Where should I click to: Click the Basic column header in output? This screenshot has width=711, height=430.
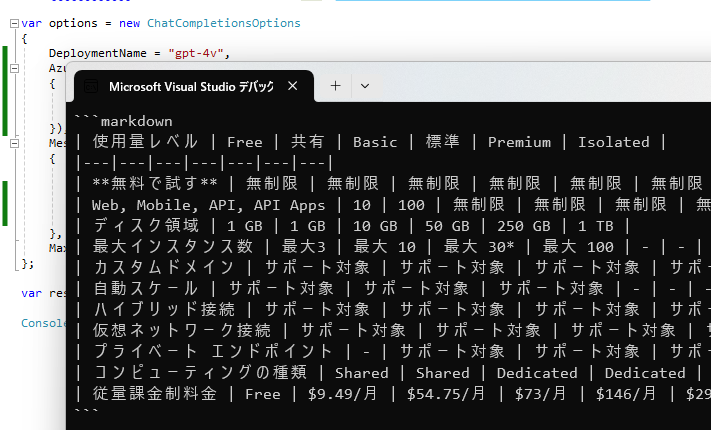click(x=375, y=142)
